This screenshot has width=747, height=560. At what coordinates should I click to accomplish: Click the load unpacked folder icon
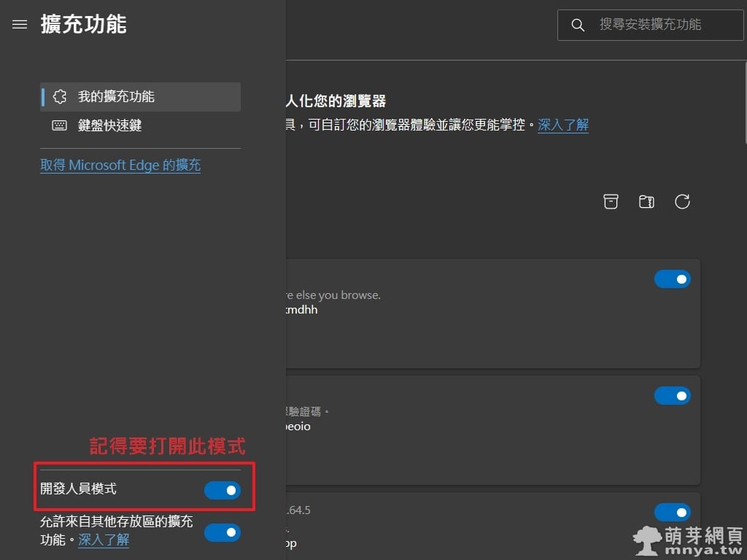(x=646, y=202)
